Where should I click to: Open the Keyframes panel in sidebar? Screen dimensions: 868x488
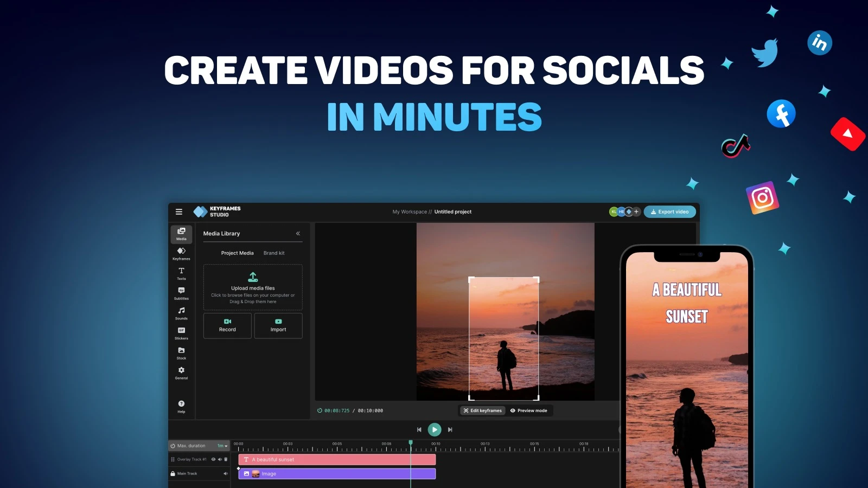(x=181, y=253)
